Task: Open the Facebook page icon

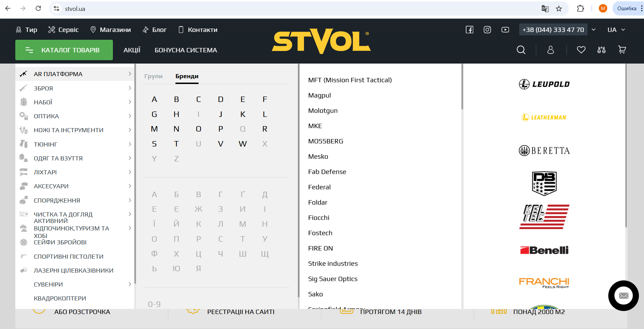Action: click(x=470, y=30)
